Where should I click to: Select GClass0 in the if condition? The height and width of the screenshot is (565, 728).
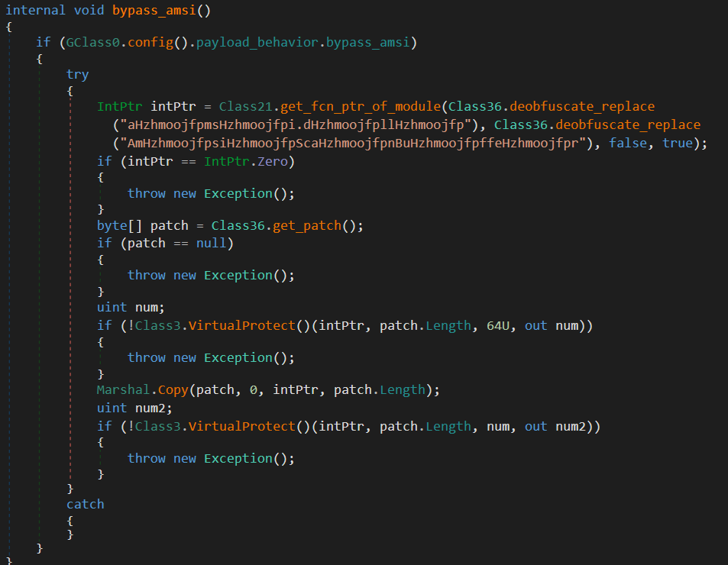[x=93, y=43]
